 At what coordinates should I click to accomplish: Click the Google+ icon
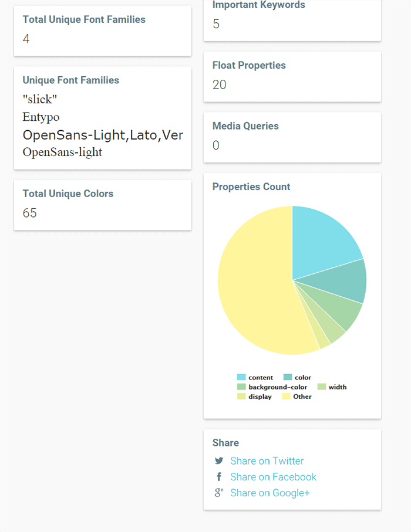(219, 493)
